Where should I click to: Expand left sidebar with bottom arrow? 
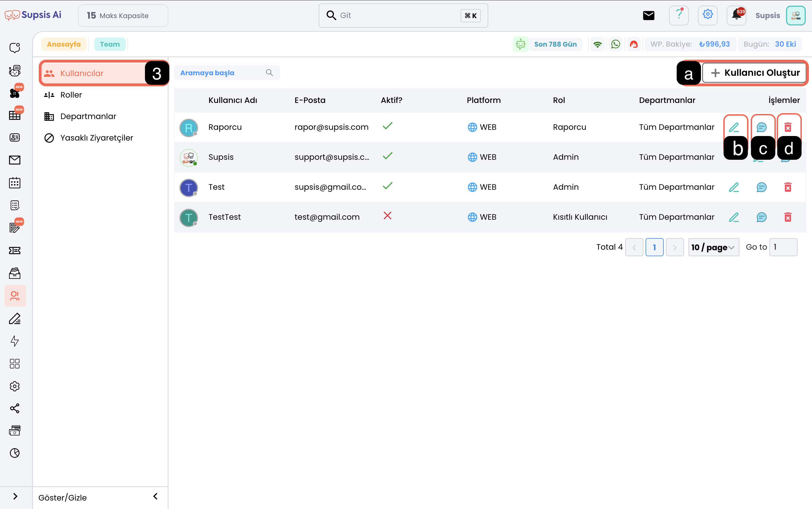click(x=15, y=497)
